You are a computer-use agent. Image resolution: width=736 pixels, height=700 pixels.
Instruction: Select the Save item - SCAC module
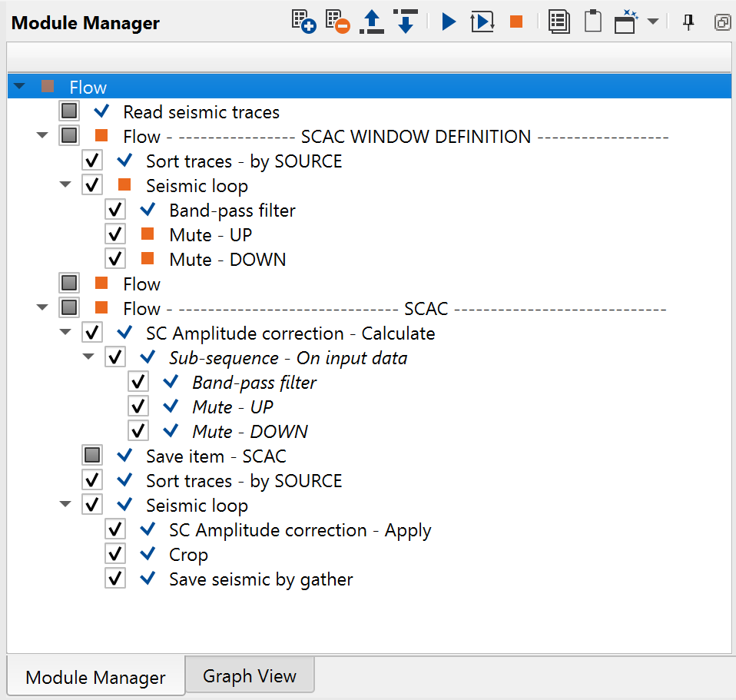coord(215,456)
